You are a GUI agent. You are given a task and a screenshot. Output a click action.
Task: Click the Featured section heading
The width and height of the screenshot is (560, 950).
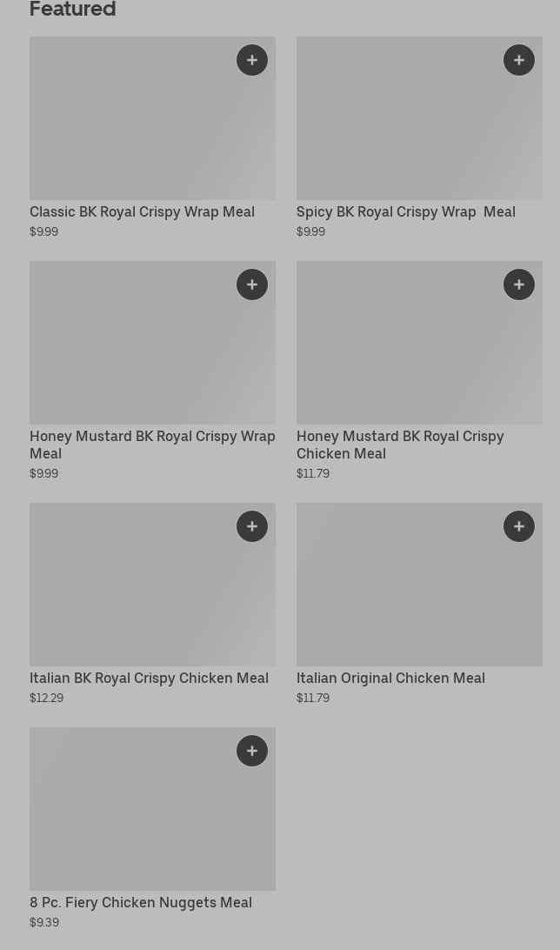pyautogui.click(x=73, y=9)
